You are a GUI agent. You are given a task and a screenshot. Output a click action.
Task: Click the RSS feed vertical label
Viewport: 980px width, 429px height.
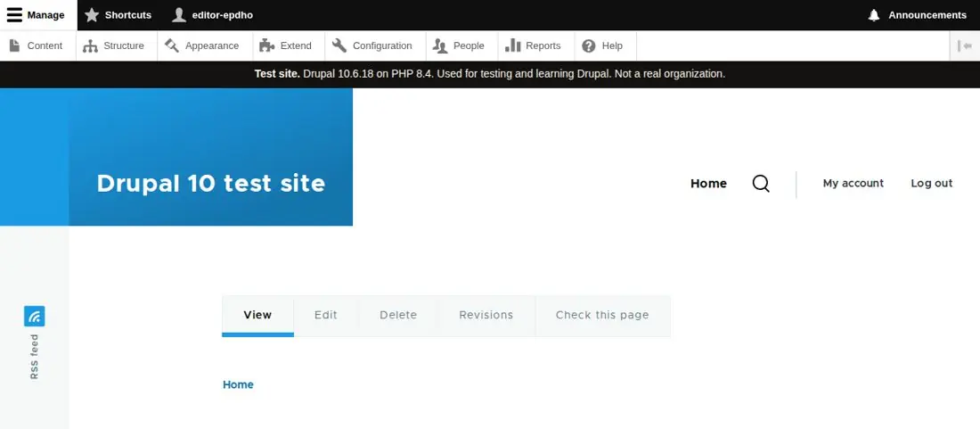click(x=35, y=357)
